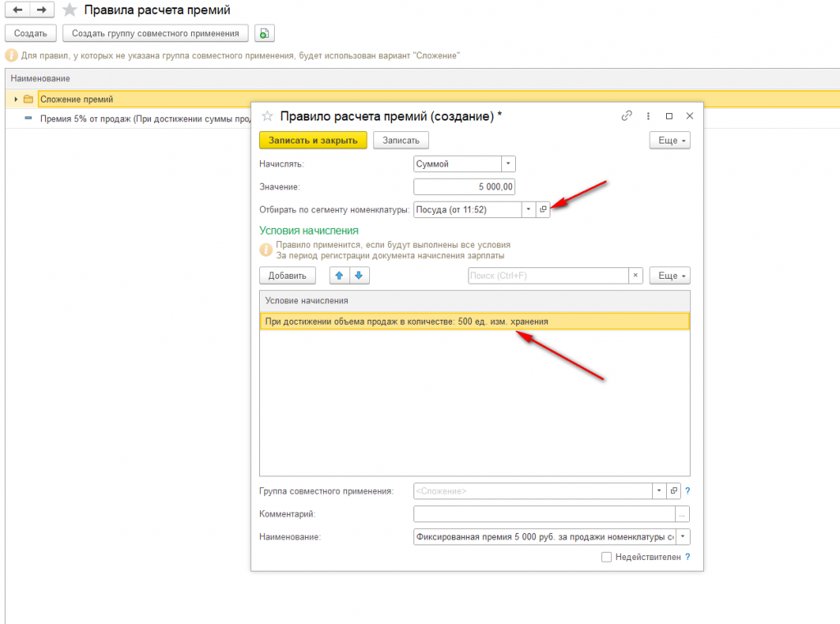840x624 pixels.
Task: Go back with the left arrow
Action: pyautogui.click(x=17, y=10)
